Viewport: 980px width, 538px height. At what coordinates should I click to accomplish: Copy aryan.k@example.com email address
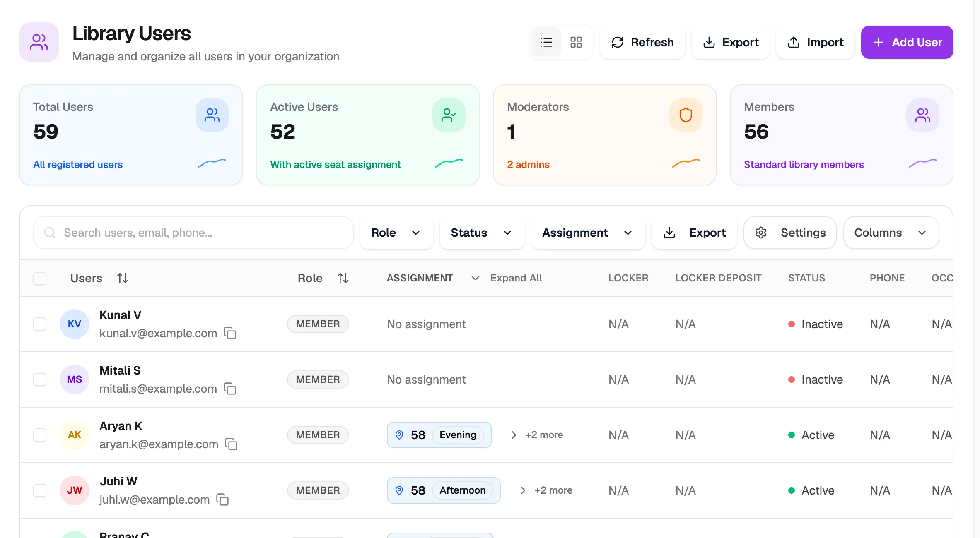(x=231, y=444)
